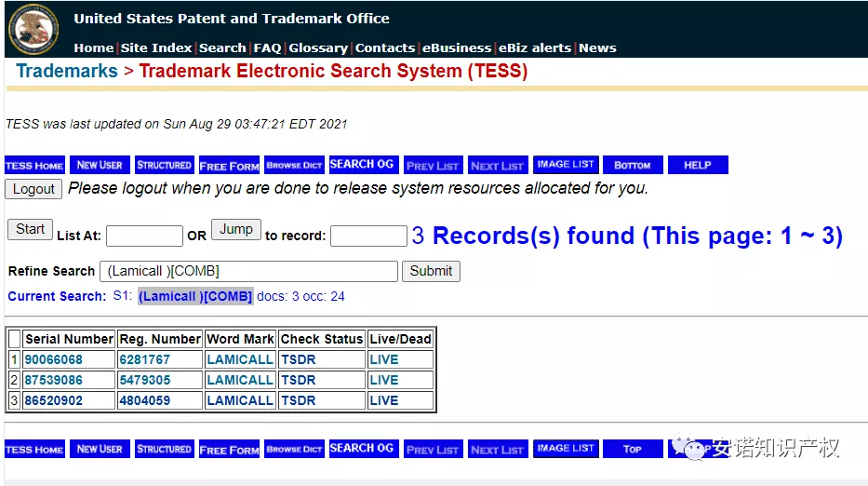Check TSDR status for row 2

pyautogui.click(x=299, y=380)
